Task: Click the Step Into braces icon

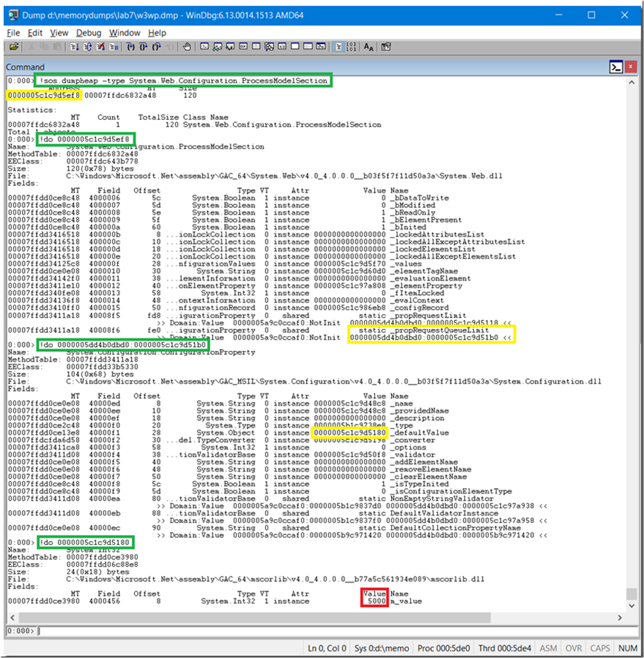Action: tap(131, 47)
